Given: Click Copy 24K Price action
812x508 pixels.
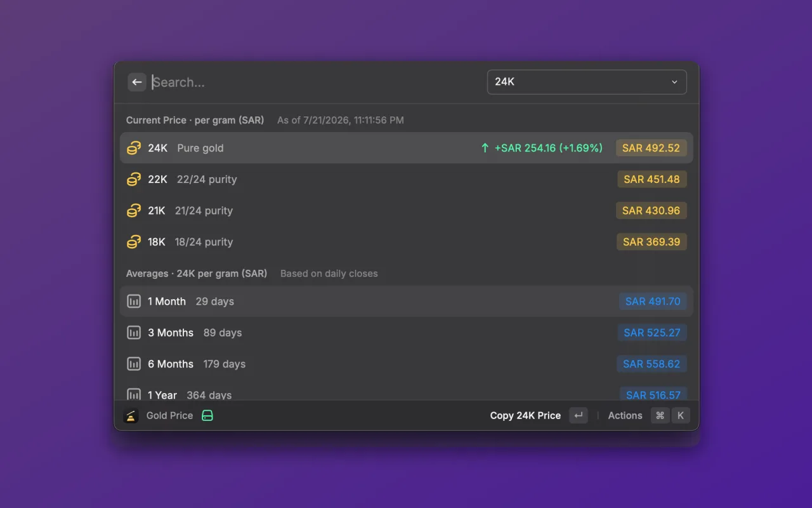Looking at the screenshot, I should coord(525,415).
